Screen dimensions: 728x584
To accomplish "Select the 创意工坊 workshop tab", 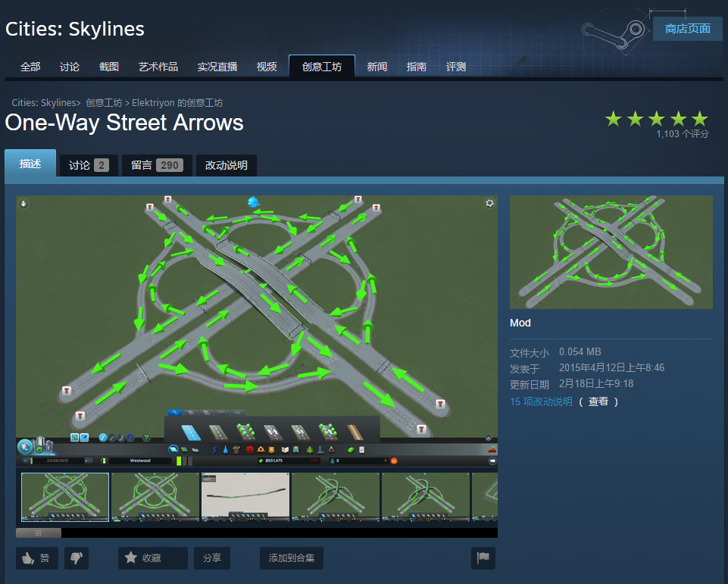I will pos(322,67).
